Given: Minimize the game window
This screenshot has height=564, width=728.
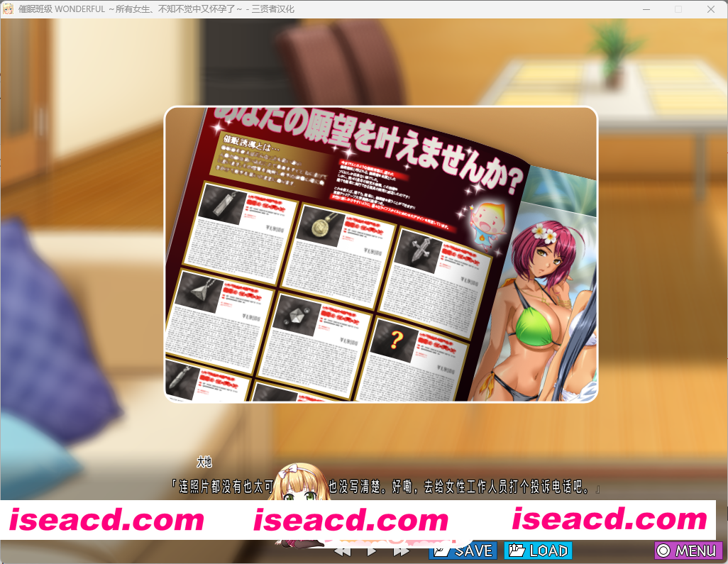Looking at the screenshot, I should [645, 9].
